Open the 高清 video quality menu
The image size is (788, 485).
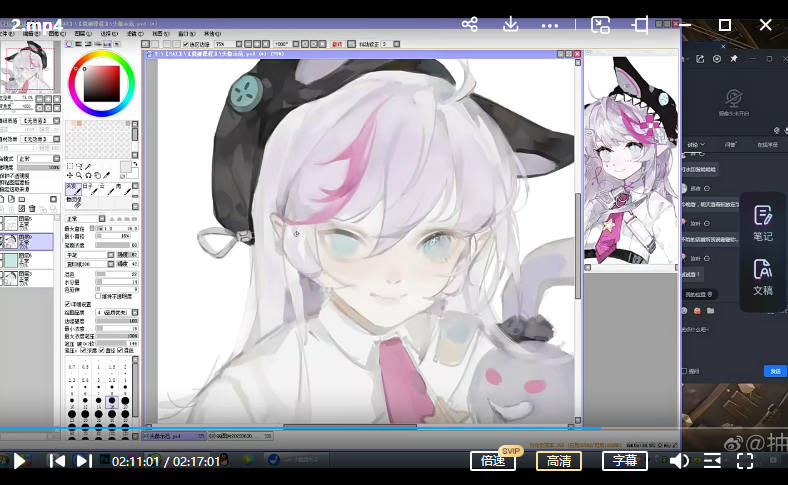pyautogui.click(x=559, y=461)
